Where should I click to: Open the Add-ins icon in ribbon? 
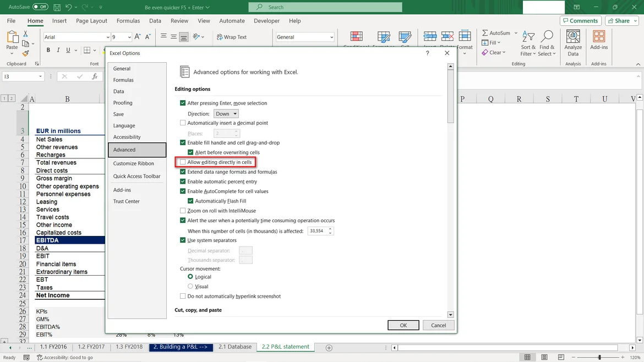pos(599,37)
